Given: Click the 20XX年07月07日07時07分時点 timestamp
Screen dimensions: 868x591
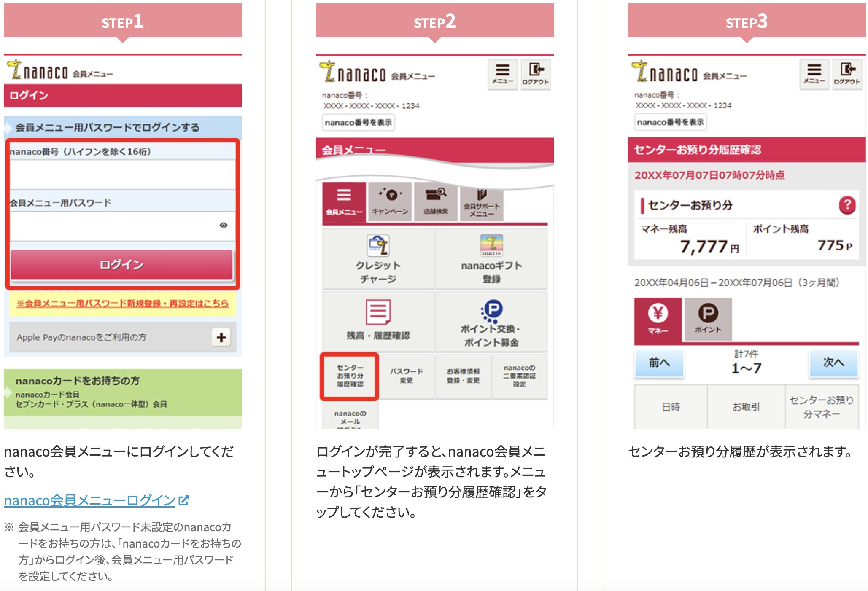Looking at the screenshot, I should [x=710, y=175].
